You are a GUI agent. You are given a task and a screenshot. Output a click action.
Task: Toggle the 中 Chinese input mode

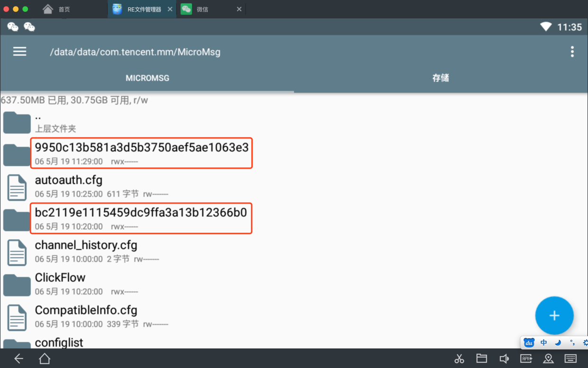click(x=543, y=342)
